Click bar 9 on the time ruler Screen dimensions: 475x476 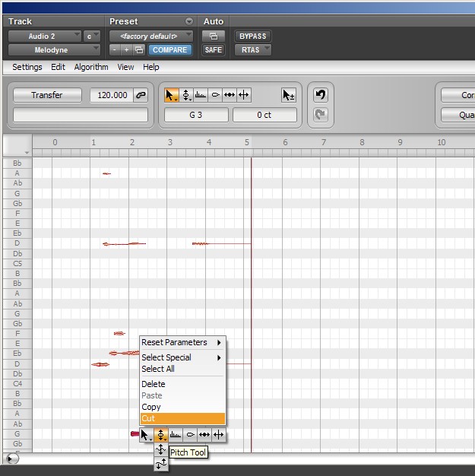400,142
